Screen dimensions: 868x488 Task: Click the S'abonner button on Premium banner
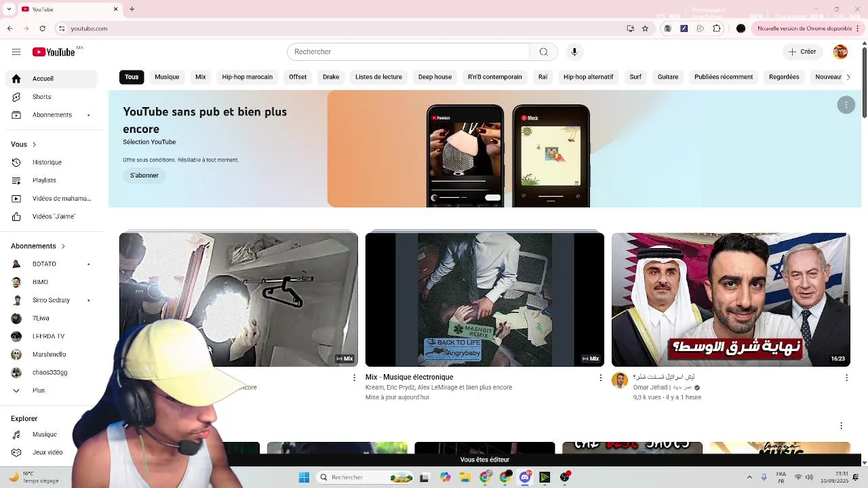tap(144, 176)
